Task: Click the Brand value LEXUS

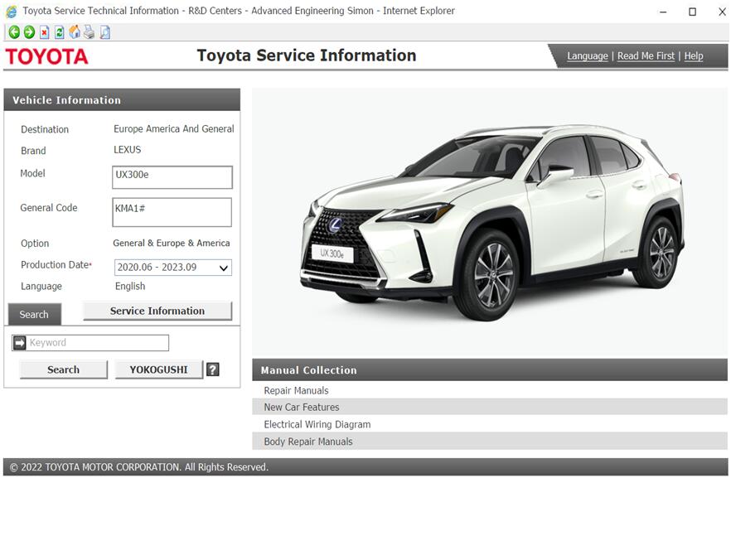Action: [x=128, y=150]
